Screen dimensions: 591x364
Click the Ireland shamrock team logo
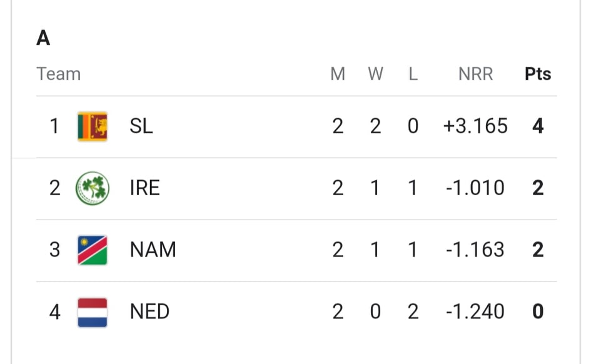click(x=93, y=188)
